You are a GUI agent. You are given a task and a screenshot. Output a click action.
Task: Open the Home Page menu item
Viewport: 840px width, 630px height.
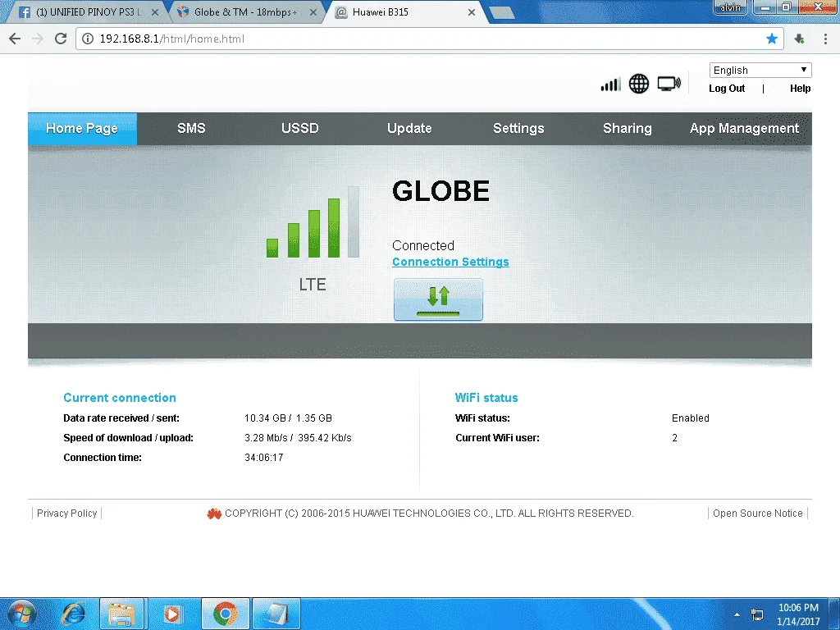pyautogui.click(x=82, y=129)
